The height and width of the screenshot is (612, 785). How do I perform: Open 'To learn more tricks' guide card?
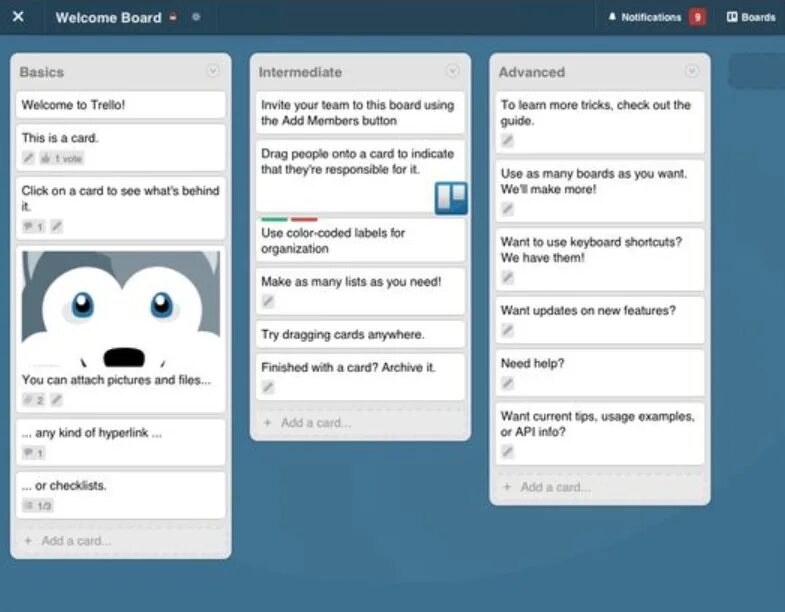600,122
